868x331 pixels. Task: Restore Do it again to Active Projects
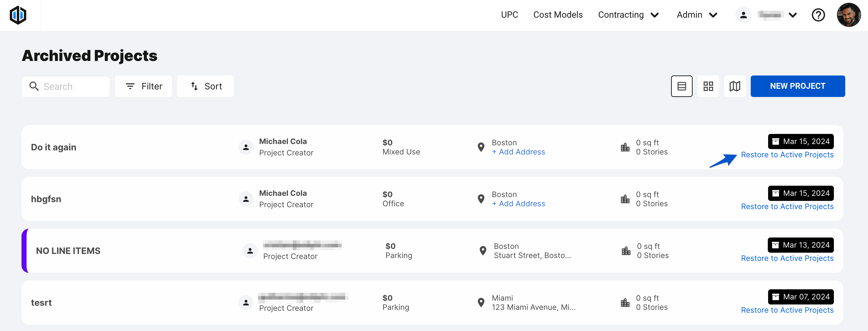(x=787, y=154)
